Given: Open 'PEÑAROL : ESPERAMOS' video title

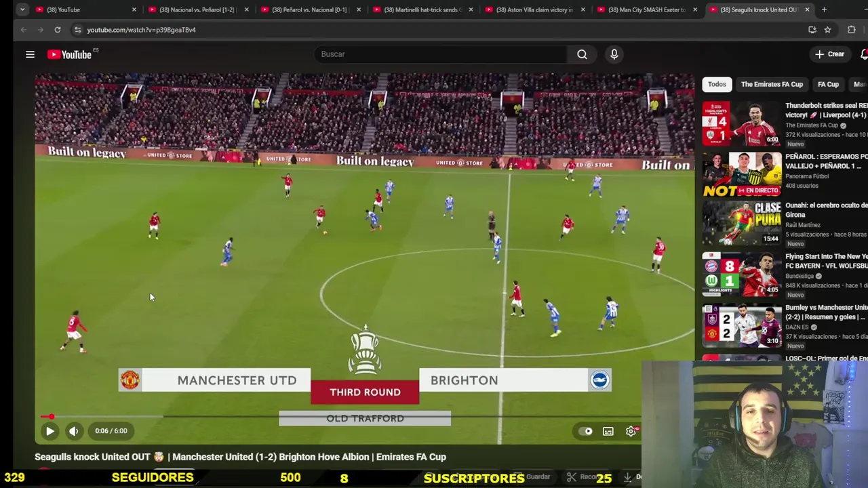Looking at the screenshot, I should [826, 161].
